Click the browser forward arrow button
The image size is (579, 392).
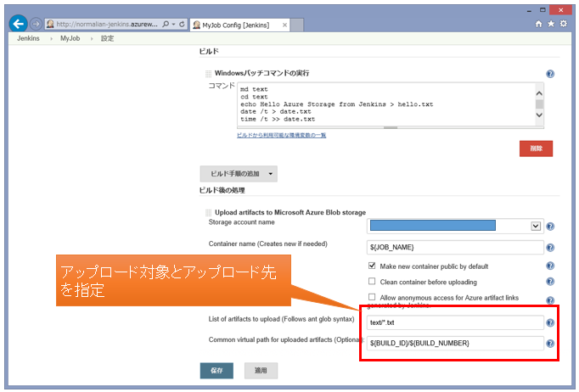coord(36,24)
